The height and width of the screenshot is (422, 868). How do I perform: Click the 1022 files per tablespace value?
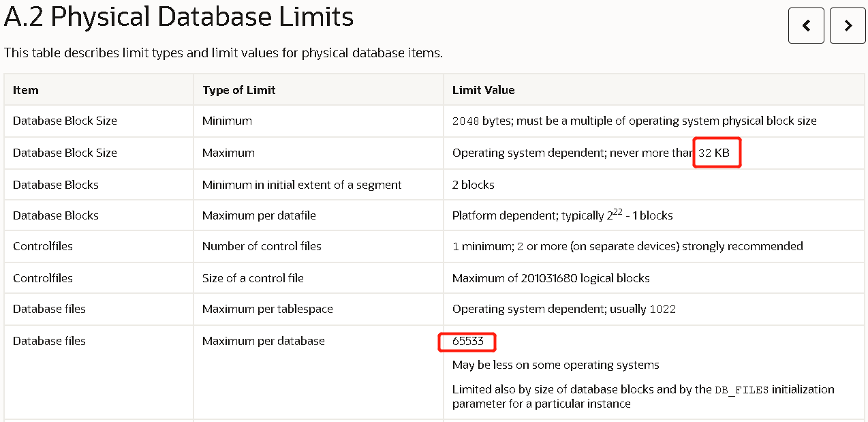tap(663, 310)
